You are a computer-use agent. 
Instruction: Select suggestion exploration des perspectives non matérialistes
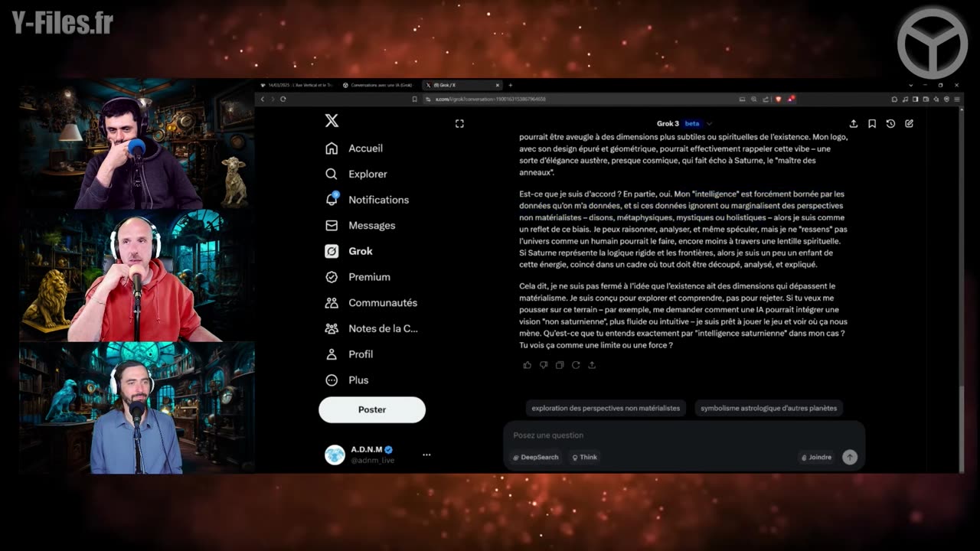point(606,409)
